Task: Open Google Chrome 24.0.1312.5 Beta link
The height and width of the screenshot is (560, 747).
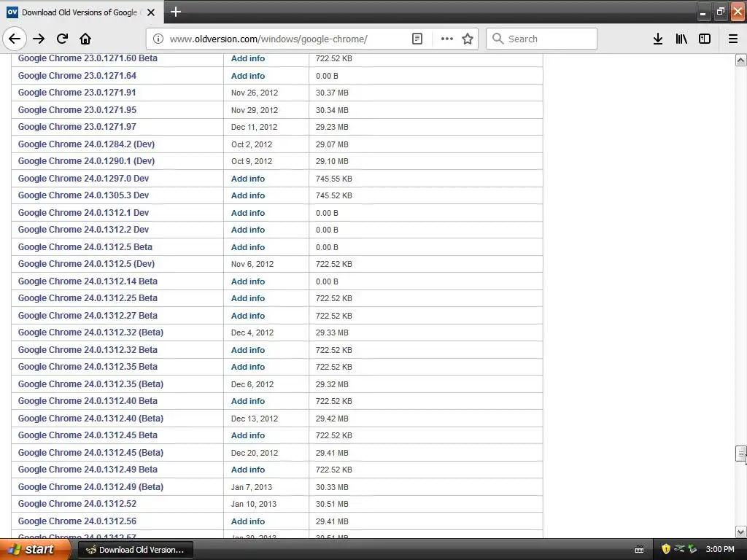Action: click(85, 247)
